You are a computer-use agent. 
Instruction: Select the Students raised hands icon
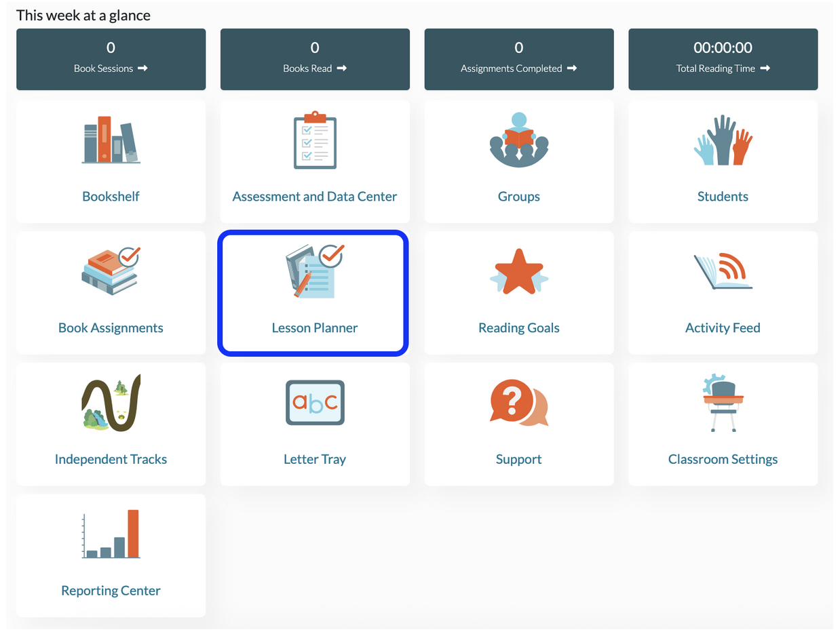723,140
